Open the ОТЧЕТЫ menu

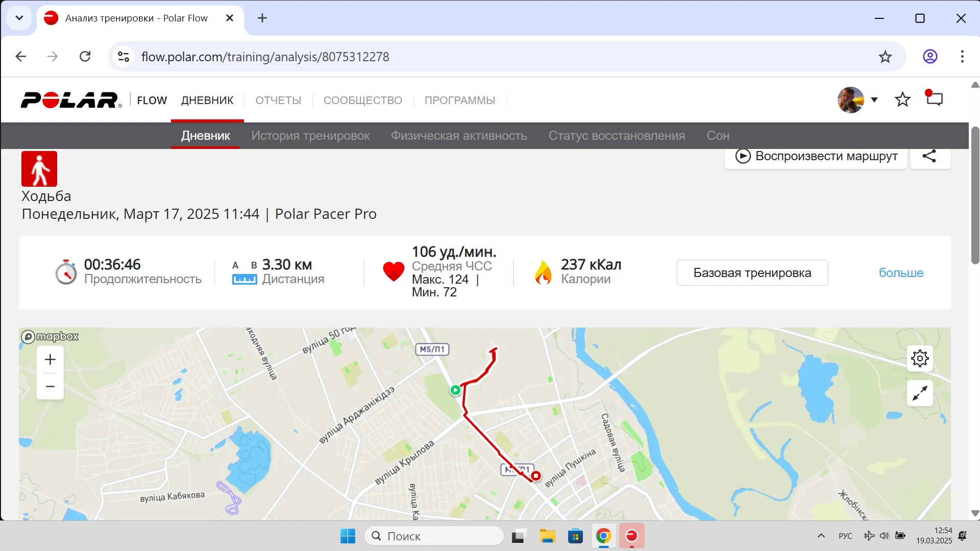tap(278, 101)
